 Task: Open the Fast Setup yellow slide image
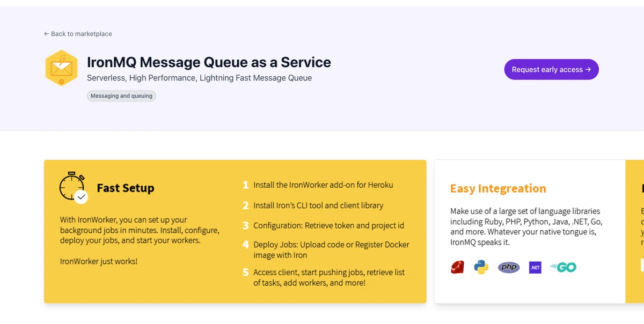click(235, 231)
